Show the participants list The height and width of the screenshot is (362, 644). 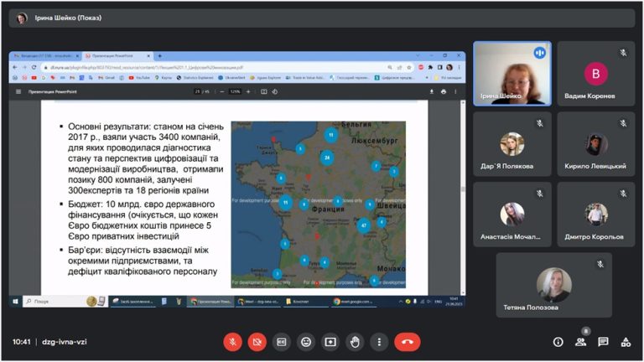pyautogui.click(x=581, y=342)
